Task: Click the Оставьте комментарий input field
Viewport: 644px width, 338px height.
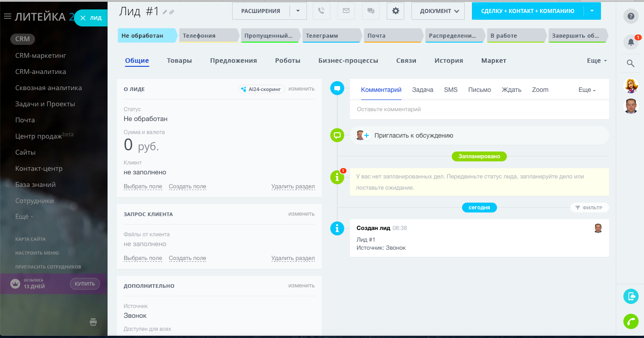Action: click(x=479, y=109)
